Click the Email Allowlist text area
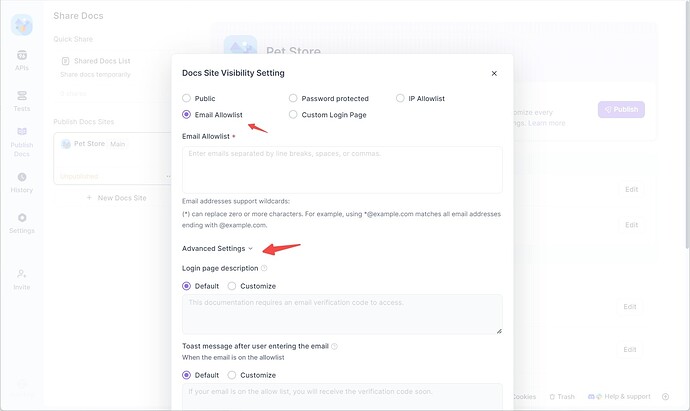The image size is (690, 411). pyautogui.click(x=342, y=169)
